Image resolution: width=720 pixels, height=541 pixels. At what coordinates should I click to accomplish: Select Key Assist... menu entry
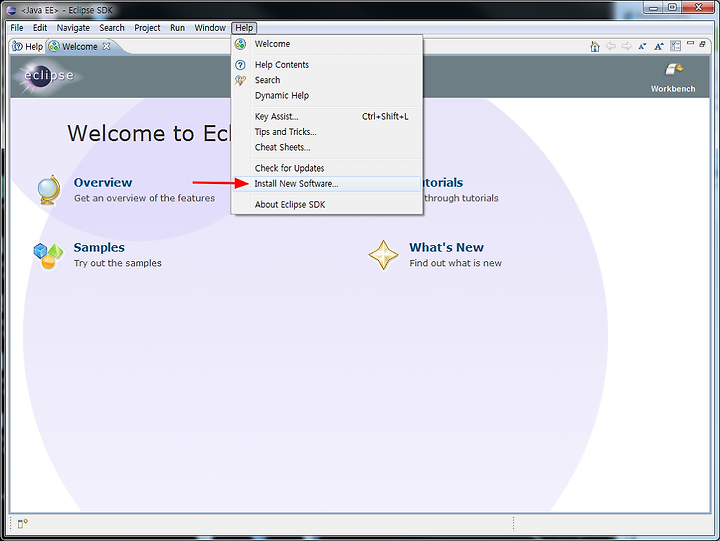click(327, 117)
